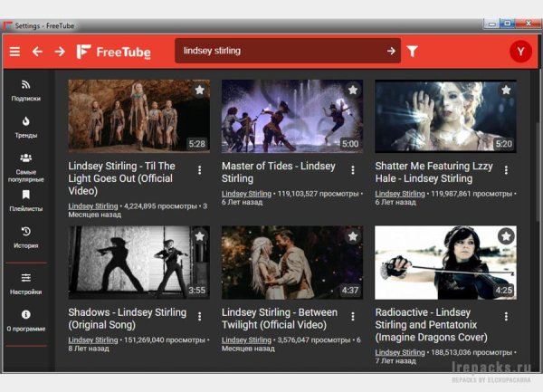Open title 'Radioactive - Lindsey Stirling and Pentatonix'

pos(431,325)
